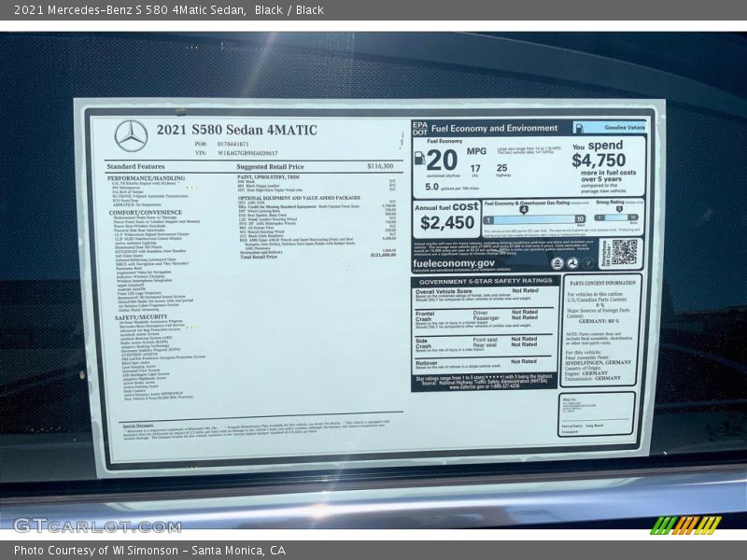Image resolution: width=747 pixels, height=560 pixels.
Task: Click the 'Total Retail Price' label
Action: [259, 257]
